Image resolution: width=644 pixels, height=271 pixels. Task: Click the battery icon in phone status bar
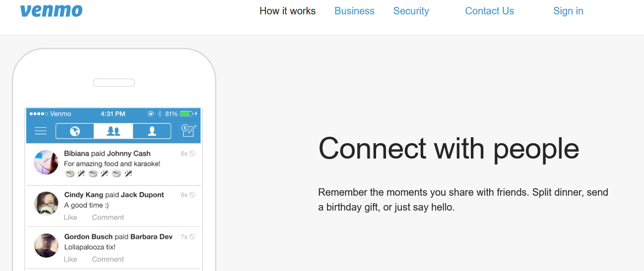pos(186,114)
